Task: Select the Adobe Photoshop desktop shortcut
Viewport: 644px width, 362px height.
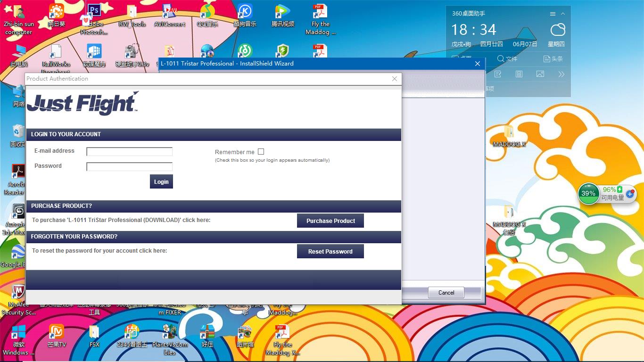Action: click(94, 19)
